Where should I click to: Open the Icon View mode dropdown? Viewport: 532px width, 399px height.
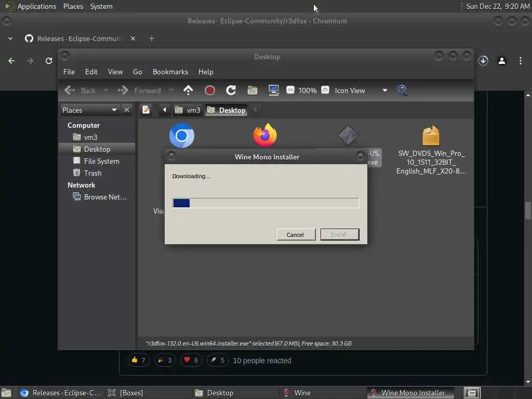[361, 90]
